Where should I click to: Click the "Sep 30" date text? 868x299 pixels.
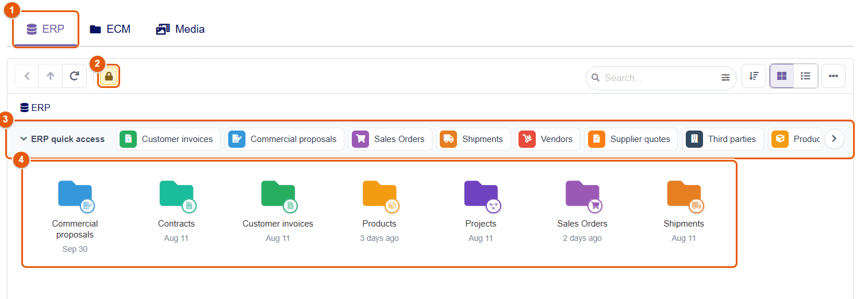[x=75, y=249]
